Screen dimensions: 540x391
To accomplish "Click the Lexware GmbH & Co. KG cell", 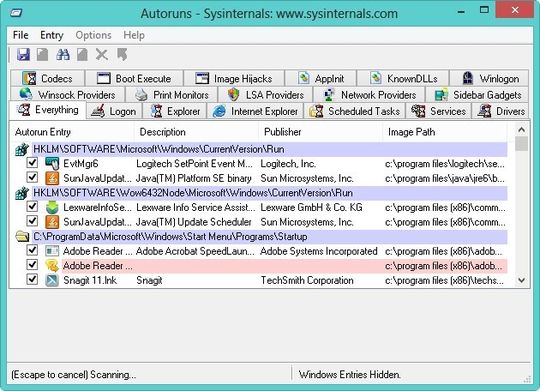I will [x=311, y=207].
